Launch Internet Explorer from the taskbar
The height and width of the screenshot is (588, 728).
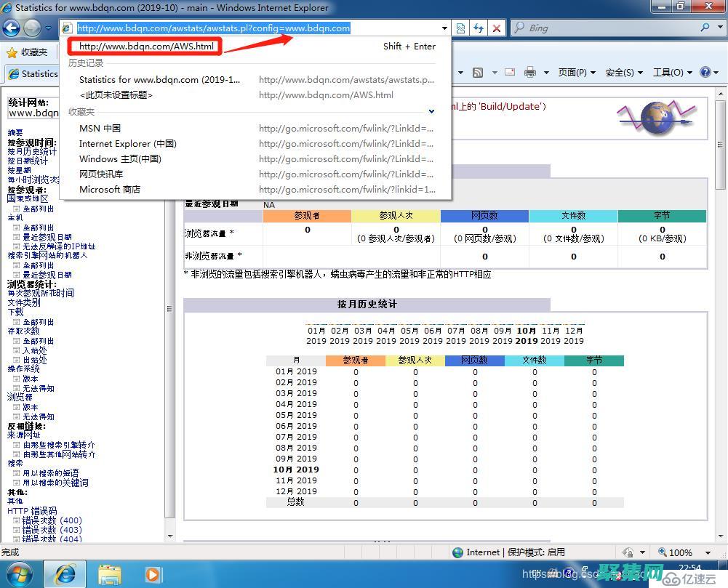(66, 574)
